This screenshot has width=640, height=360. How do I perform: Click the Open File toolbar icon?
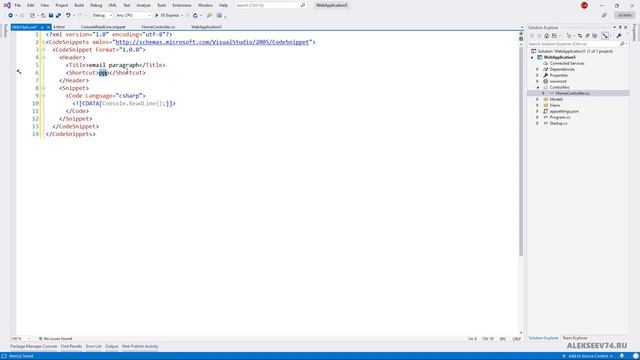point(43,16)
